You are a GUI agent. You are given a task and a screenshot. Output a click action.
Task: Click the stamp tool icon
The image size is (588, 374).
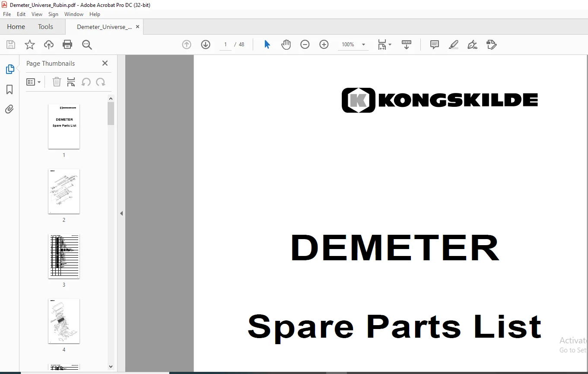492,45
